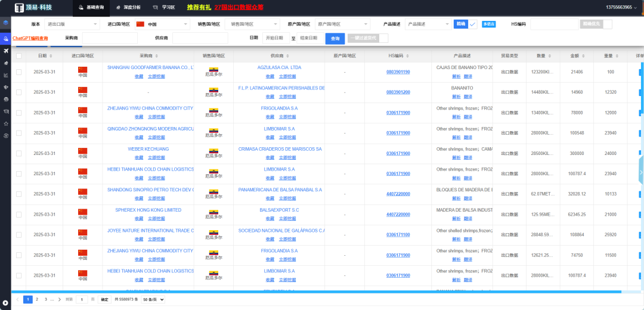Toggle the 精确 exact-match switch
644x310 pixels.
coord(465,24)
